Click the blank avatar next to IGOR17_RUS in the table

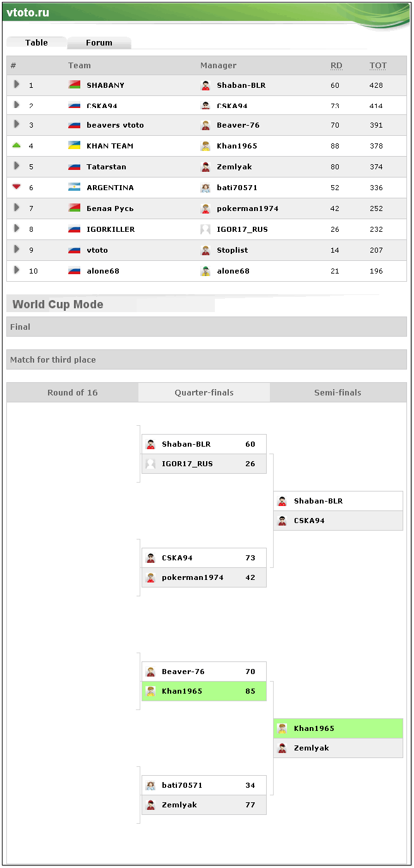(x=205, y=229)
